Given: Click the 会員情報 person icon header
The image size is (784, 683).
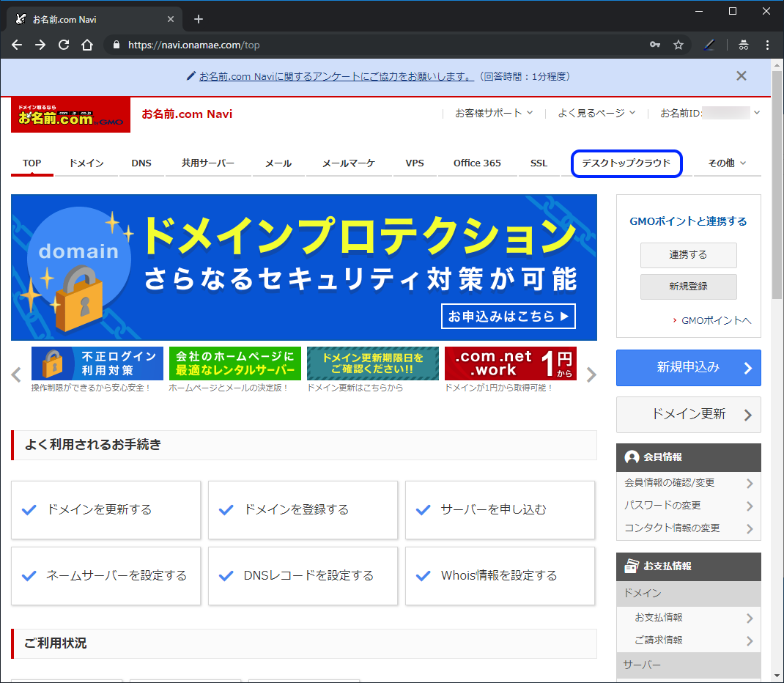Looking at the screenshot, I should (689, 457).
